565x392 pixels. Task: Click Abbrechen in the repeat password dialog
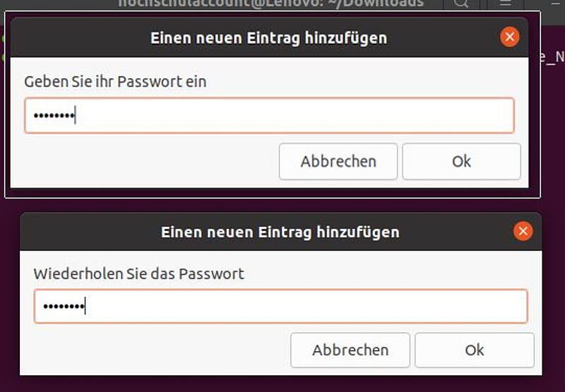350,350
